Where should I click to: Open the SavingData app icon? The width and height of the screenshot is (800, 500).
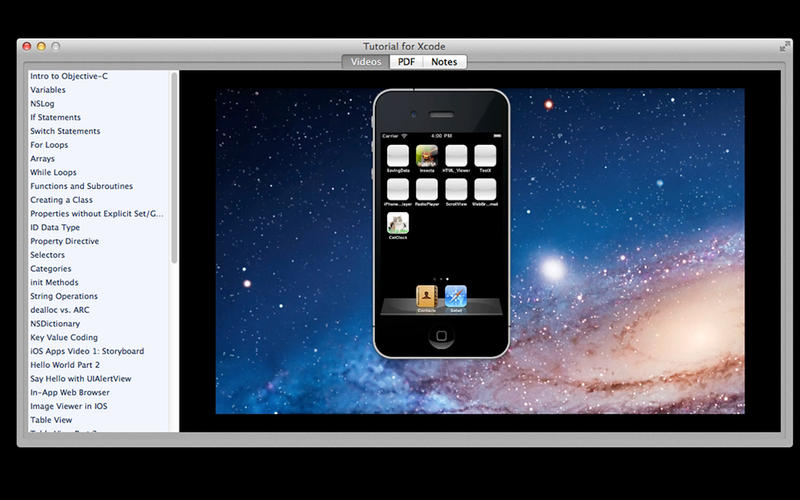point(398,155)
